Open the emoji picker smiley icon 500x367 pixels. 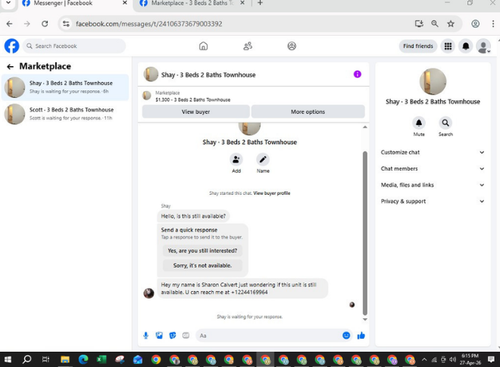346,335
